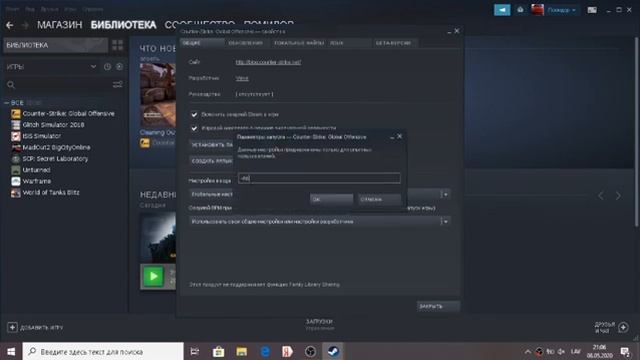Click the library search magnifier icon
This screenshot has height=360, width=640.
point(11,84)
